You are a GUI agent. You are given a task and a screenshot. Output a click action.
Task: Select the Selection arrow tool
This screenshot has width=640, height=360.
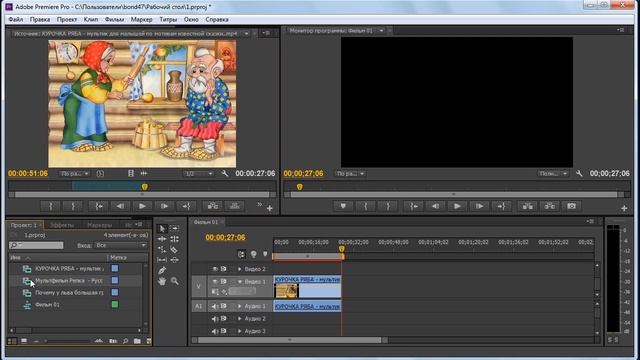point(162,229)
